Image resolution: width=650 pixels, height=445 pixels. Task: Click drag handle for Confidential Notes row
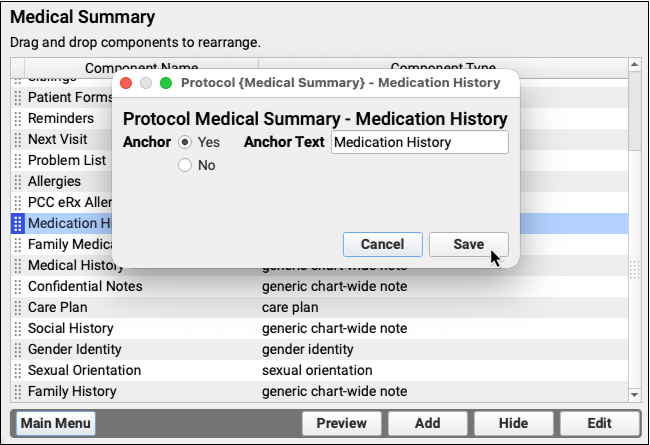(18, 287)
